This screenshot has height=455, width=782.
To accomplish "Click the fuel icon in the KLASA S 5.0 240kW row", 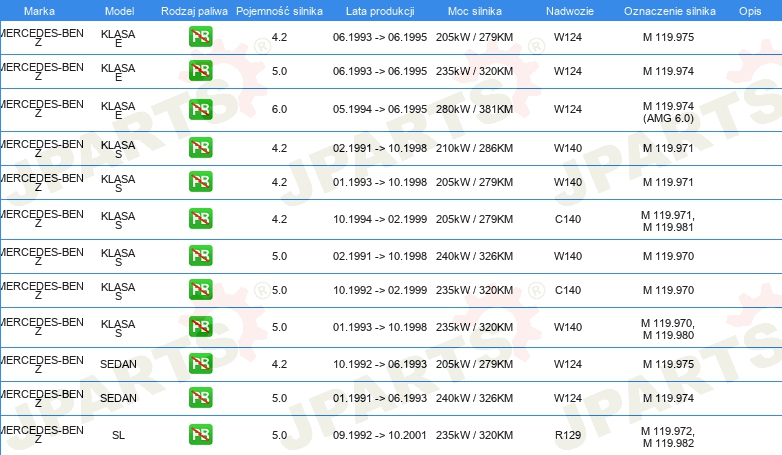I will (x=200, y=255).
